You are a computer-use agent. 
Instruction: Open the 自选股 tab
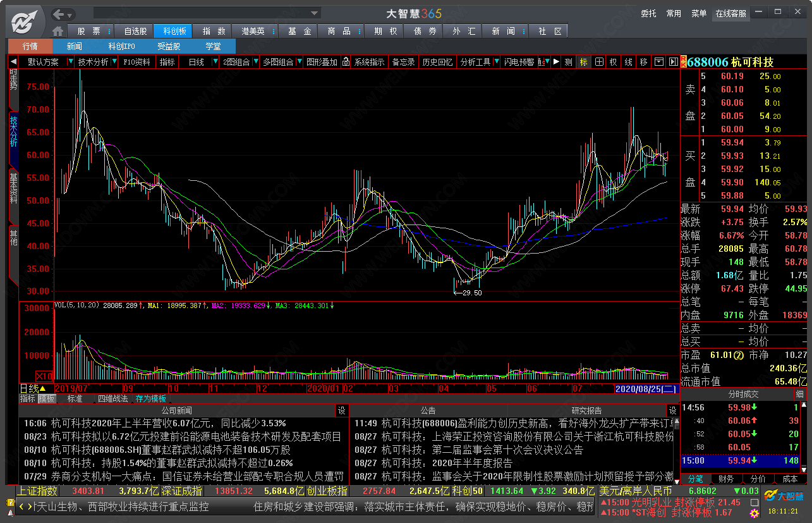click(135, 31)
